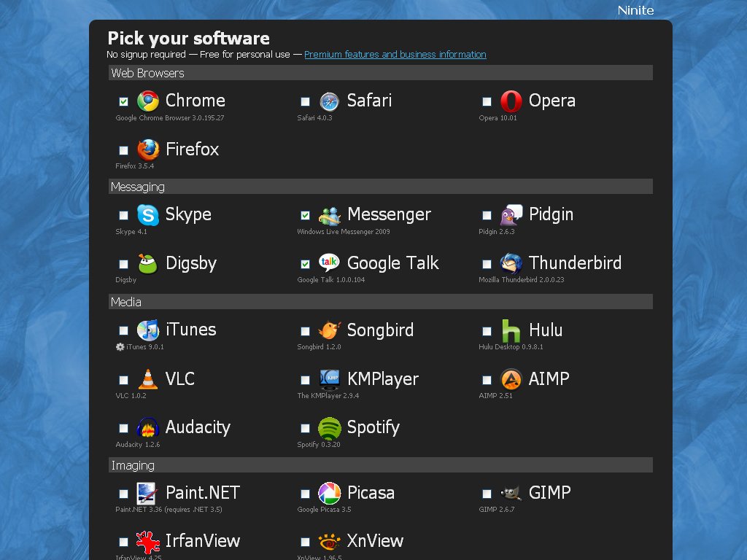The image size is (747, 560).
Task: Click the Paint.NET icon
Action: [146, 494]
